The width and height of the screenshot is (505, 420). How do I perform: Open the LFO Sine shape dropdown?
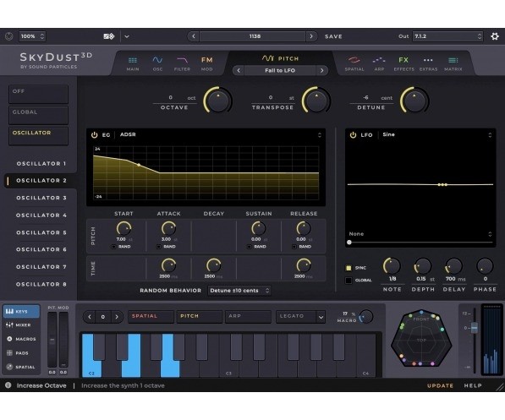(x=437, y=135)
